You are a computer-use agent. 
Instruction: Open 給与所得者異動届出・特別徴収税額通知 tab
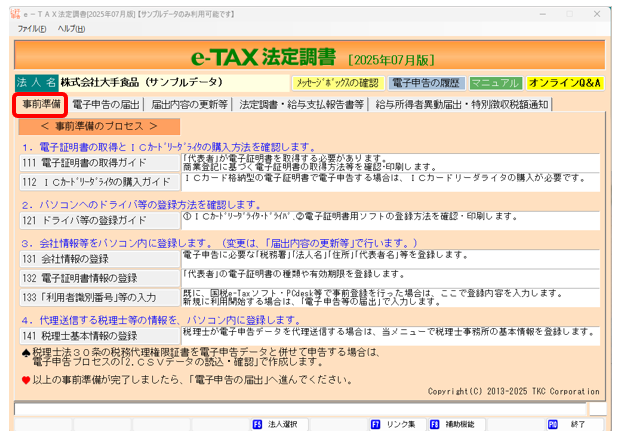461,104
